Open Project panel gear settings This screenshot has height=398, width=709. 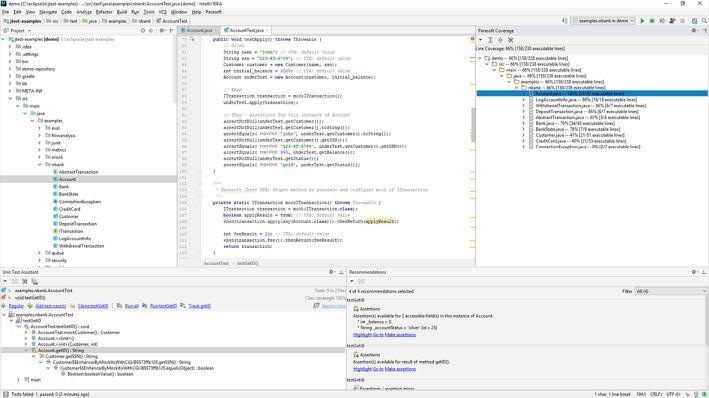(x=162, y=30)
